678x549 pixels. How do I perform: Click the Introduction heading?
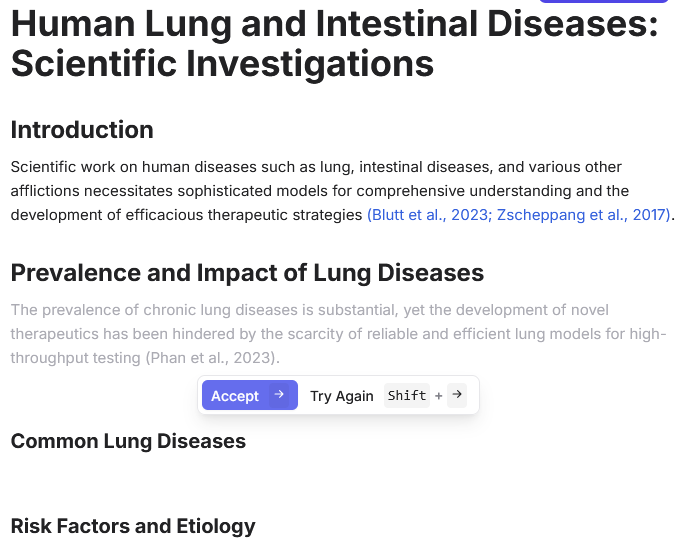click(82, 130)
